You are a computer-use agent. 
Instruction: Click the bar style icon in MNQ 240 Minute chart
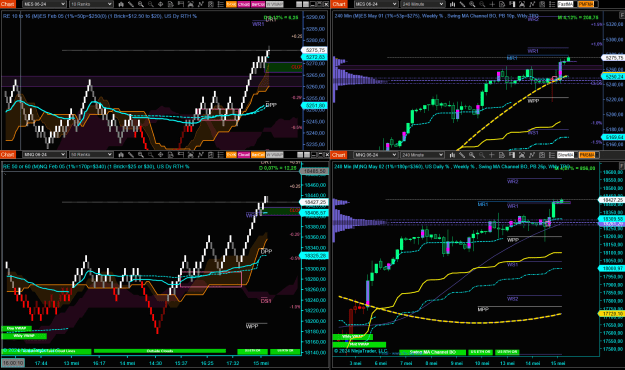(452, 155)
